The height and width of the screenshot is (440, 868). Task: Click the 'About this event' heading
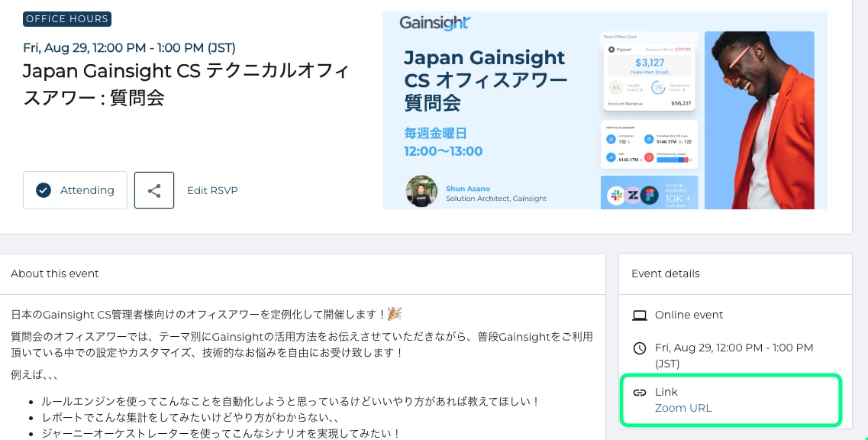click(x=54, y=273)
